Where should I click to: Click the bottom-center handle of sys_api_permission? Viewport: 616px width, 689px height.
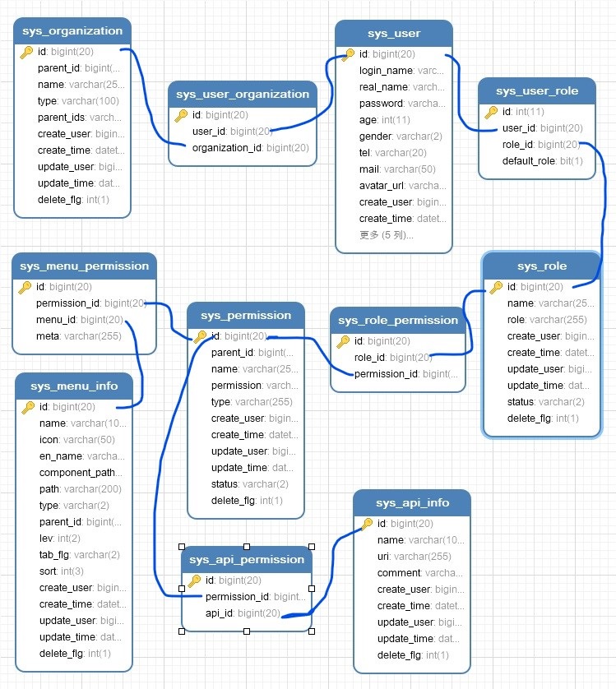coord(247,631)
